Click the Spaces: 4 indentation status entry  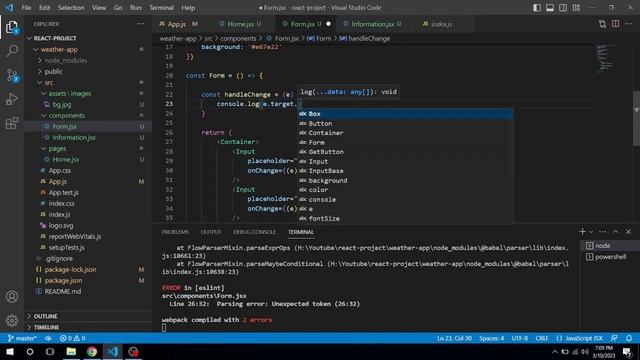(491, 338)
